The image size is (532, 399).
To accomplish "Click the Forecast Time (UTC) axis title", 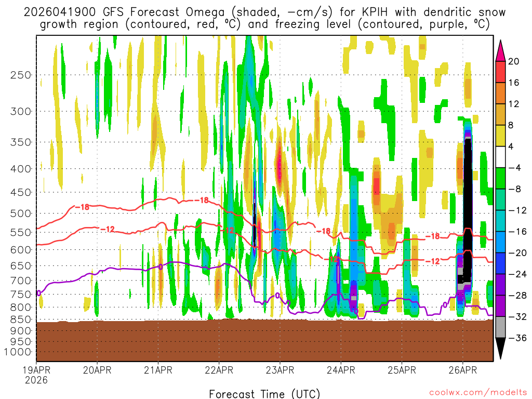I will 264,394.
